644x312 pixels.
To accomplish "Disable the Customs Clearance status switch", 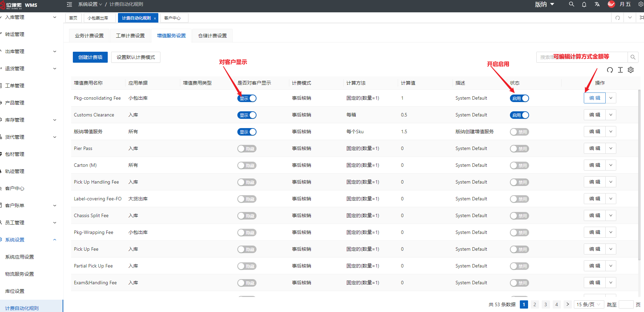I will tap(520, 115).
